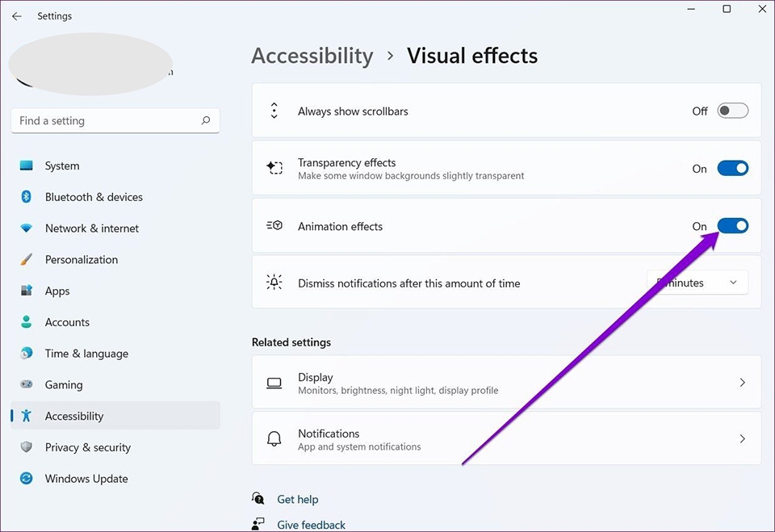Open the dismiss notifications time dropdown
Image resolution: width=775 pixels, height=532 pixels.
point(697,283)
